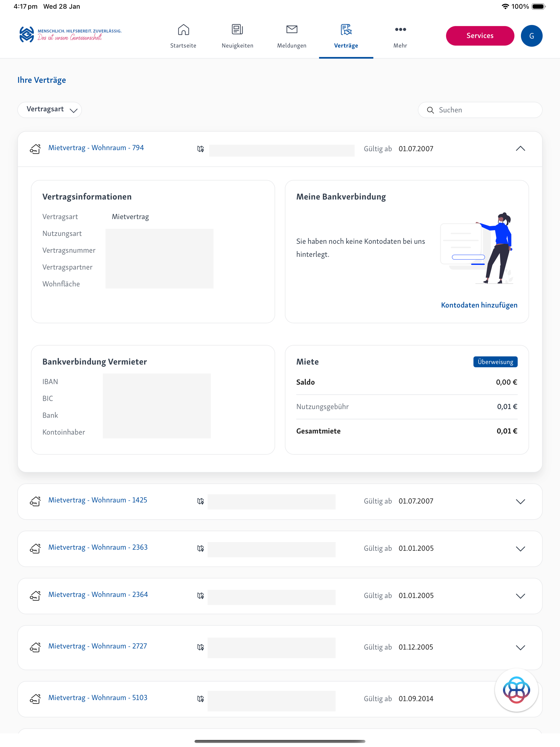This screenshot has height=747, width=560.
Task: Click date 01.12.2005 in Wohnraum 2727 row
Action: (416, 647)
